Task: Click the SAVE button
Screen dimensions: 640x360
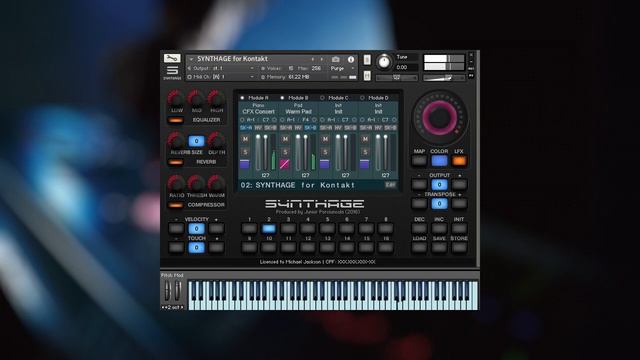Action: (439, 247)
